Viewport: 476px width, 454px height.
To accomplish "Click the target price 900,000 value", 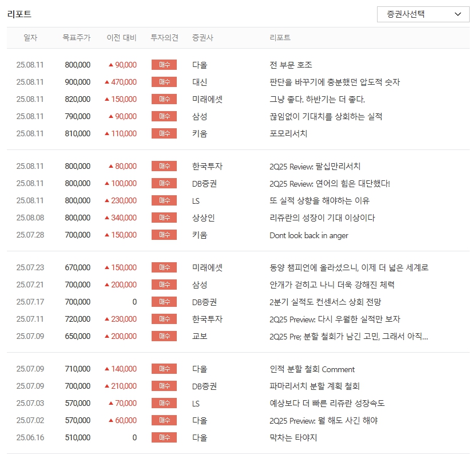I will click(76, 82).
